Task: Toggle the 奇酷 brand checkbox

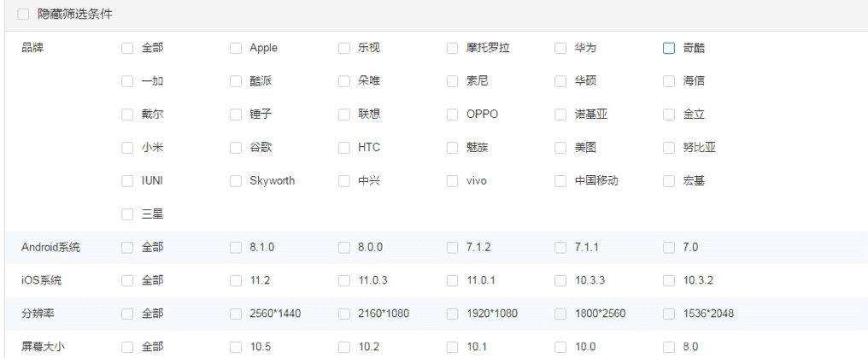Action: point(669,48)
